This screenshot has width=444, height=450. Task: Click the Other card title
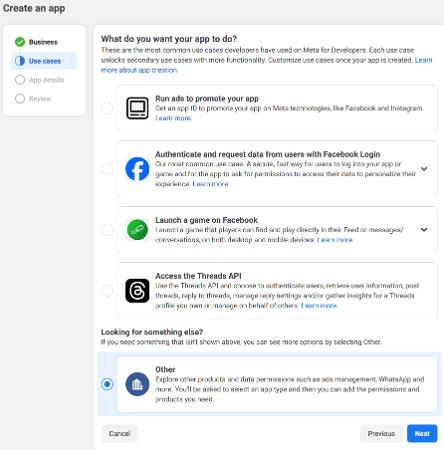(165, 370)
